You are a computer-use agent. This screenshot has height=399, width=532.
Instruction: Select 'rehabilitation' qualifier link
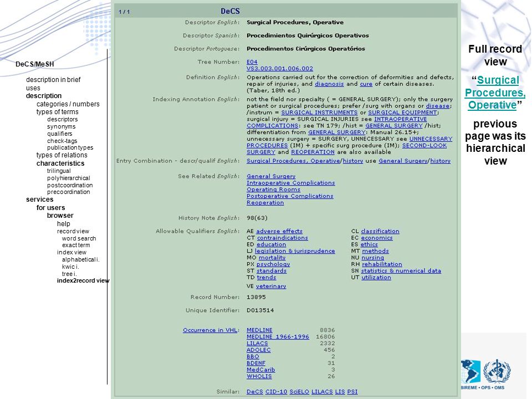coord(382,264)
